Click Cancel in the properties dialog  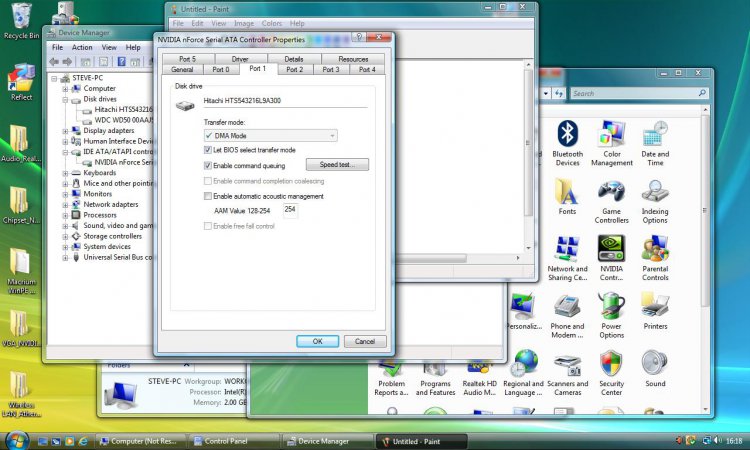click(365, 341)
